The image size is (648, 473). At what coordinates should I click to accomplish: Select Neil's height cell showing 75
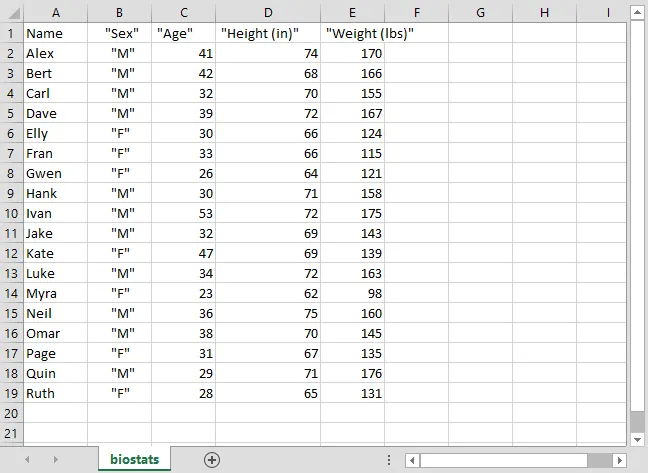[268, 313]
